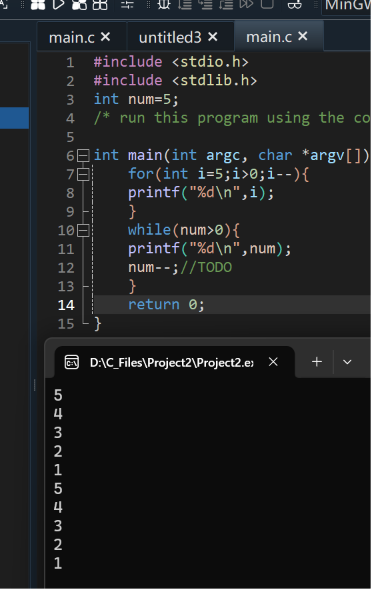Click the sliders options icon in the toolbar
This screenshot has height=589, width=371.
pyautogui.click(x=127, y=5)
